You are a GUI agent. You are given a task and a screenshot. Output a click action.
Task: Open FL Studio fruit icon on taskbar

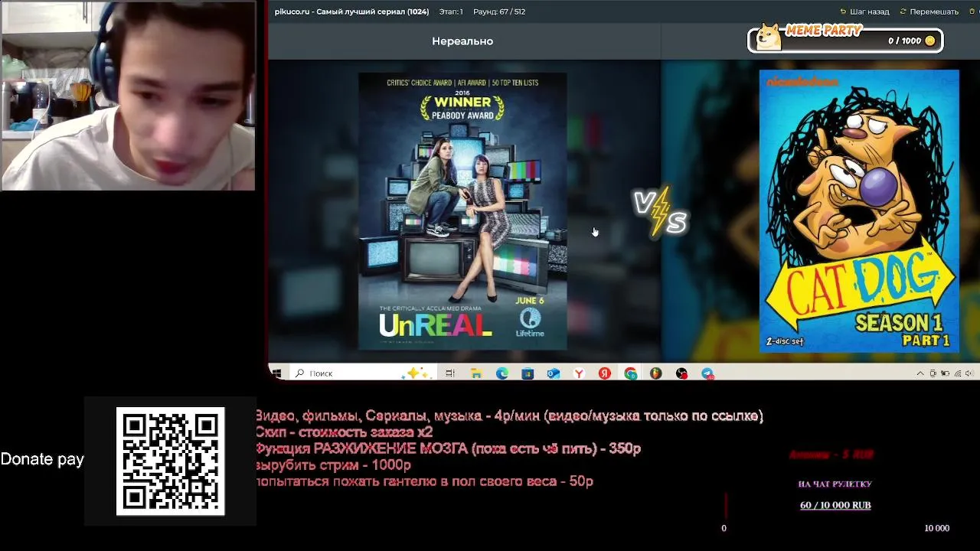pyautogui.click(x=655, y=373)
